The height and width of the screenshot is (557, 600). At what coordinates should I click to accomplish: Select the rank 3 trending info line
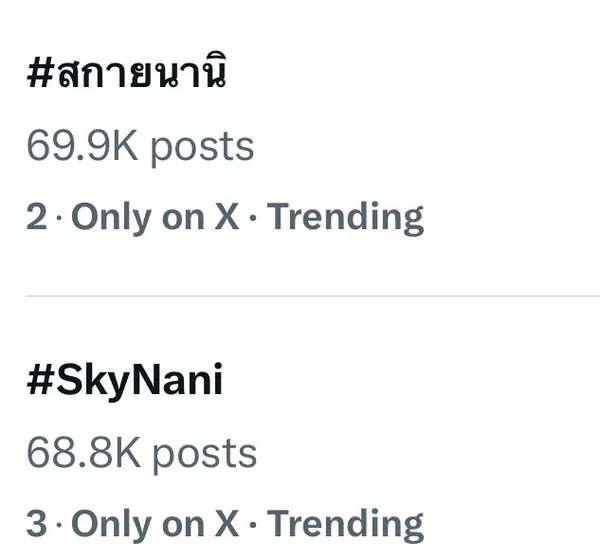[225, 523]
